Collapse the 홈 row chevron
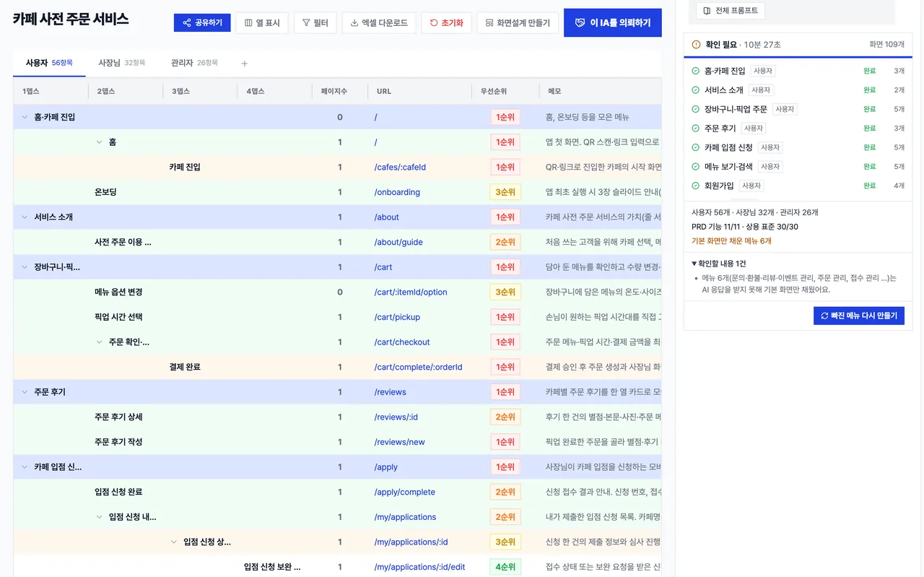The width and height of the screenshot is (924, 577). click(x=99, y=142)
